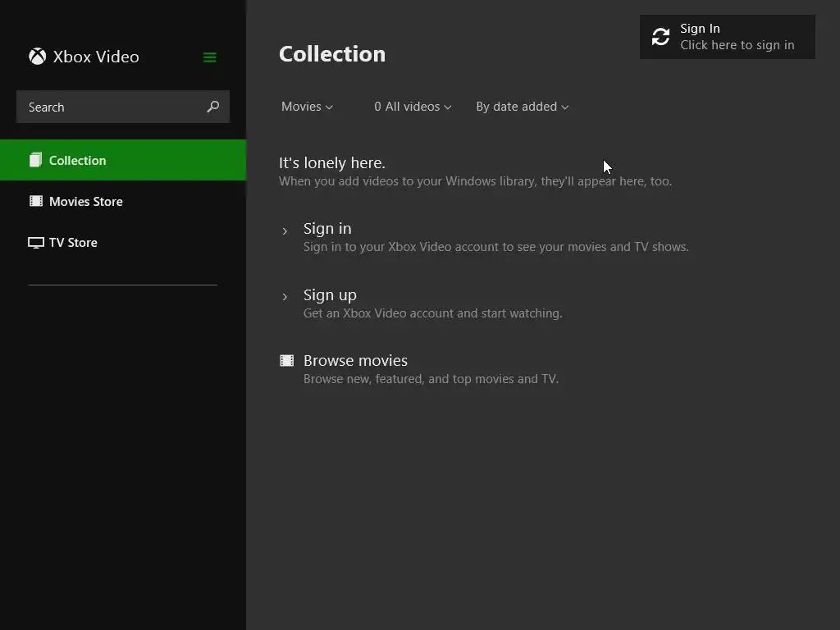The height and width of the screenshot is (630, 840).
Task: Open the Collection sidebar item
Action: coord(78,161)
